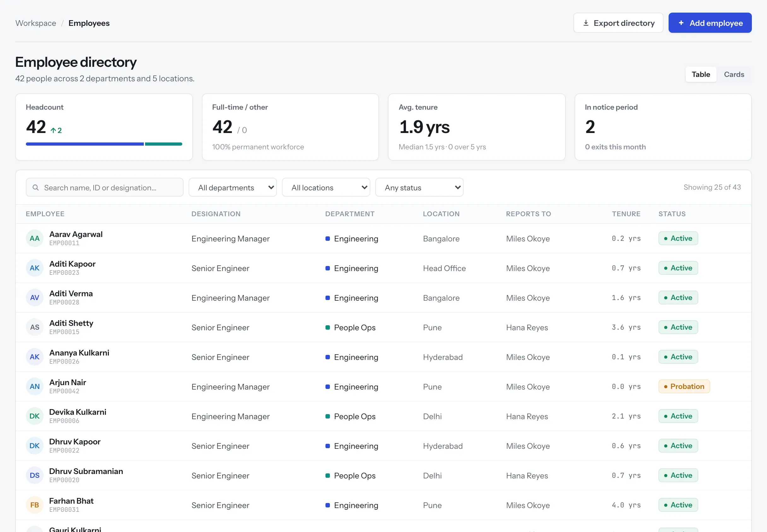Sort by the Designation column header
The height and width of the screenshot is (532, 767).
[x=216, y=214]
